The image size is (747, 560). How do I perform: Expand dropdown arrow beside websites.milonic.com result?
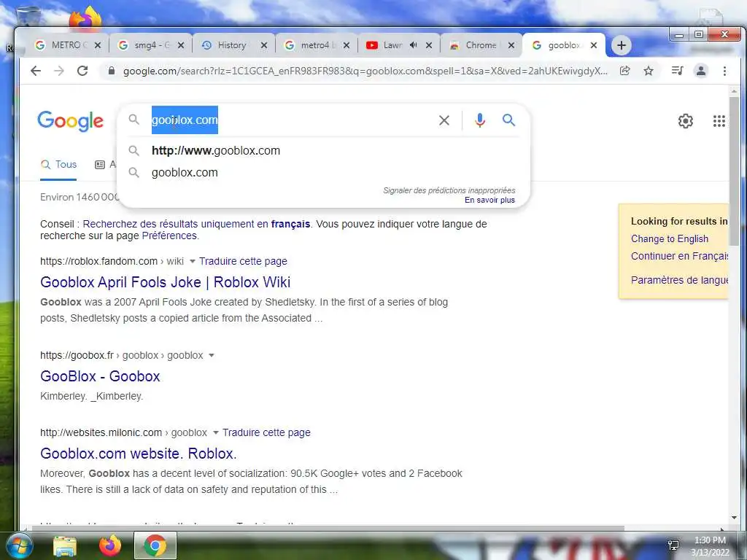pos(216,433)
